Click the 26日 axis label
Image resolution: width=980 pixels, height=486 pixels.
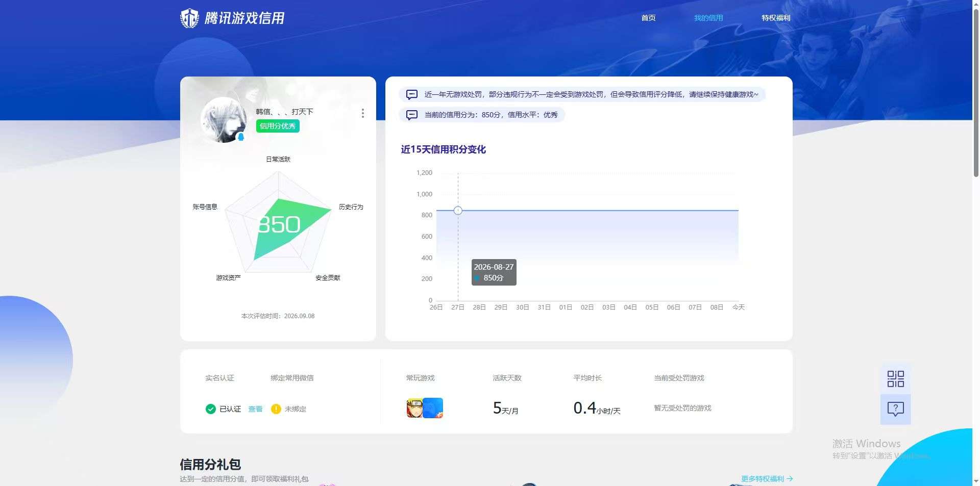click(x=436, y=308)
